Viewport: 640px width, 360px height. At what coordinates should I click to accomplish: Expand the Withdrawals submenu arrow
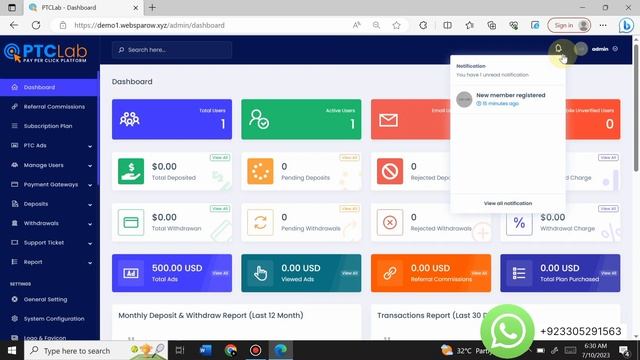90,224
